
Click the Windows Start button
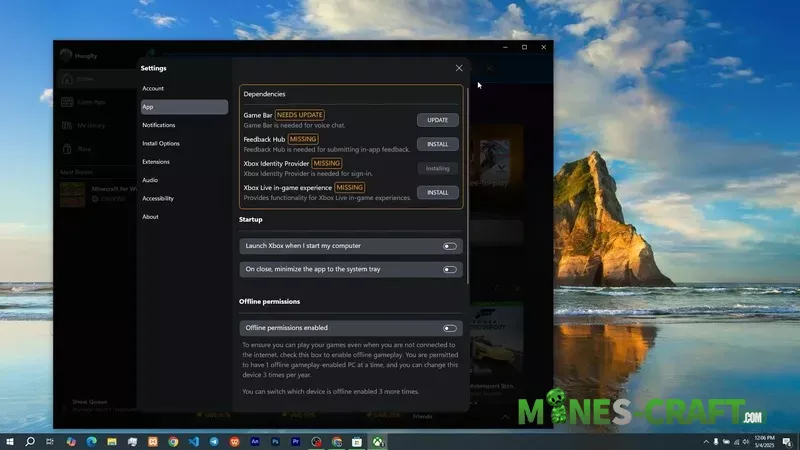pos(10,441)
